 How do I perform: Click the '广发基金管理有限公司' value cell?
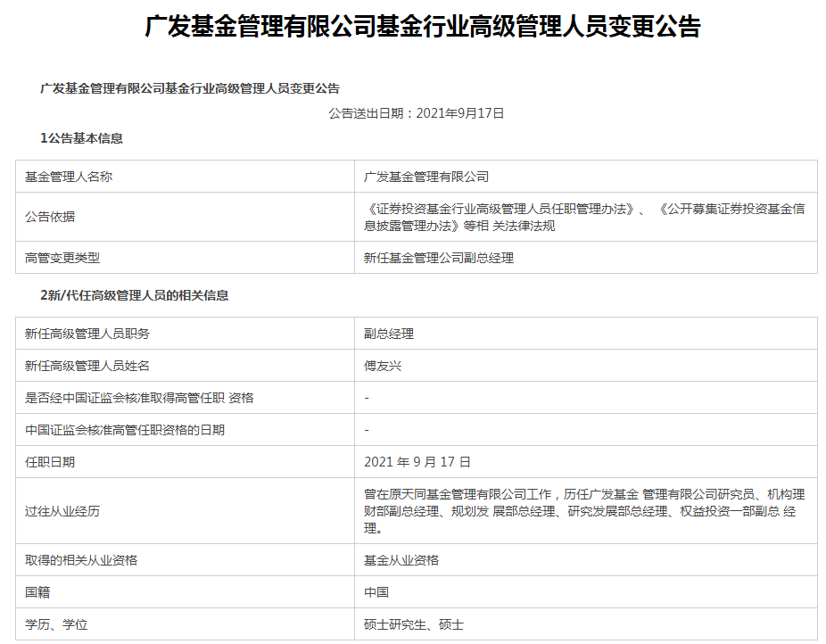(426, 177)
